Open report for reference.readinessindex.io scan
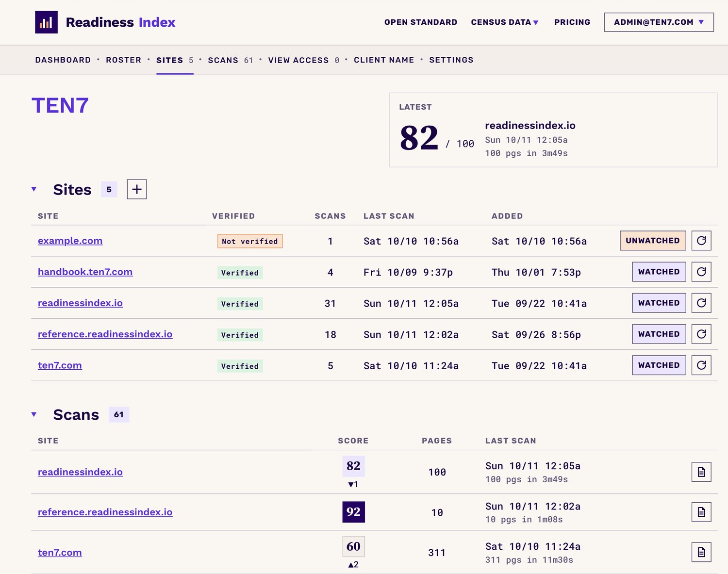 point(701,512)
